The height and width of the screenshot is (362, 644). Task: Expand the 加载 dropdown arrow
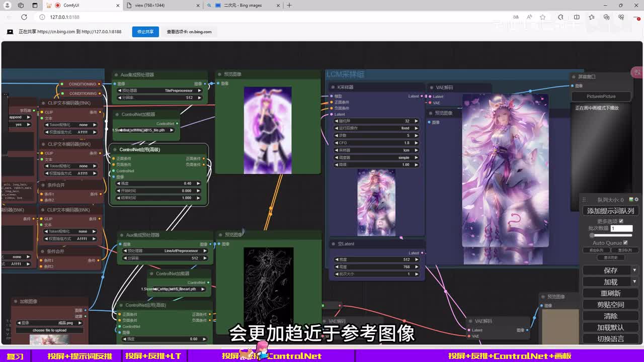click(x=634, y=282)
